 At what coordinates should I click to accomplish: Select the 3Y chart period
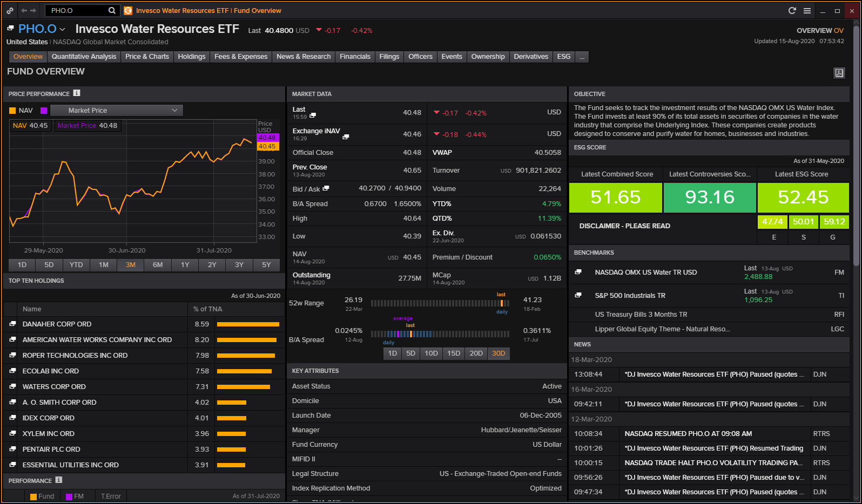point(239,264)
